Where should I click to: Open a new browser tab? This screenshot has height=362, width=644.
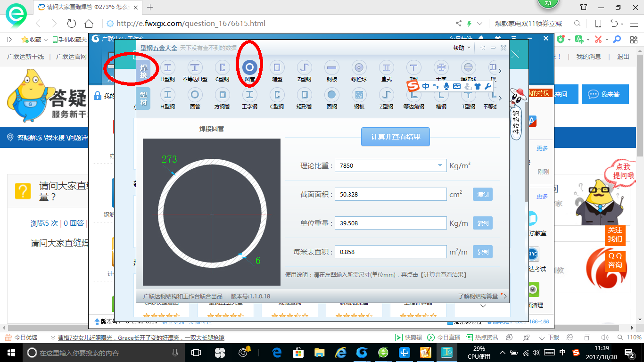click(x=150, y=7)
